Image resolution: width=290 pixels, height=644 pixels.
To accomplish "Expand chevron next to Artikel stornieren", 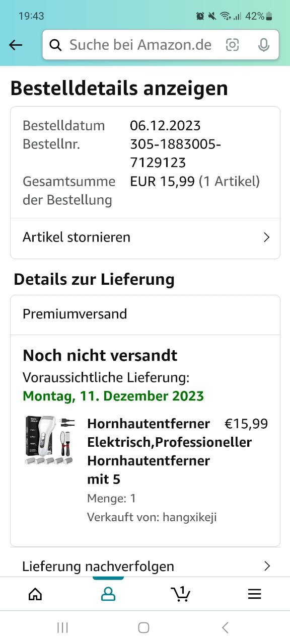I will tap(267, 237).
